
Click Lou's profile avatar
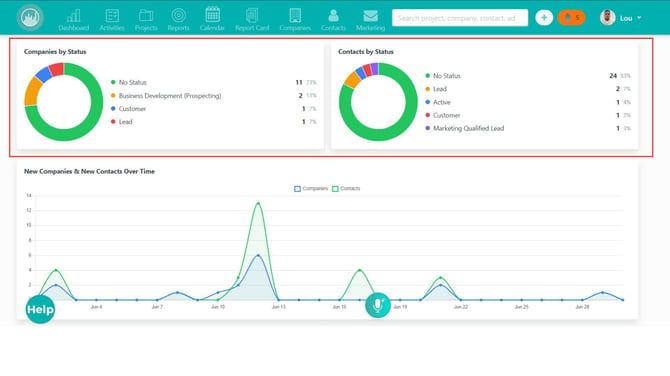coord(607,18)
